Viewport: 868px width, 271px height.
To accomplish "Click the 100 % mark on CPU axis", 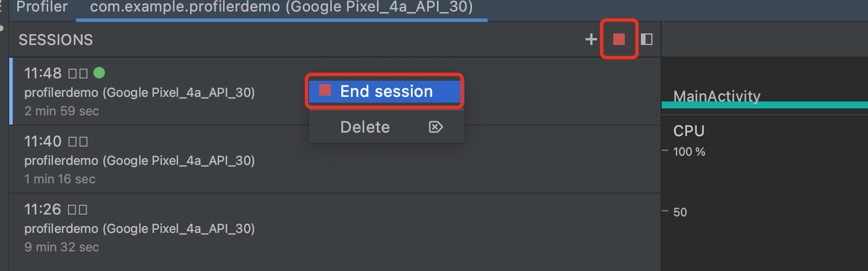I will (x=689, y=152).
